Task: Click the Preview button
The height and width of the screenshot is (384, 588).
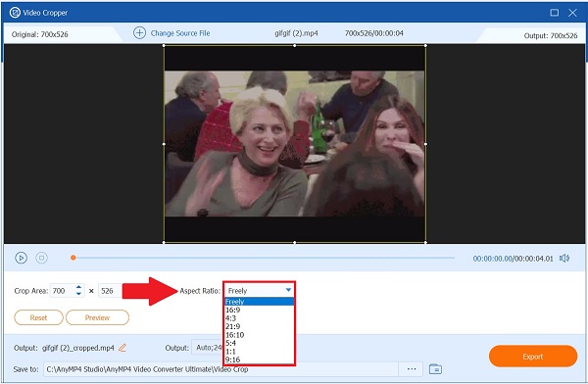Action: click(97, 317)
